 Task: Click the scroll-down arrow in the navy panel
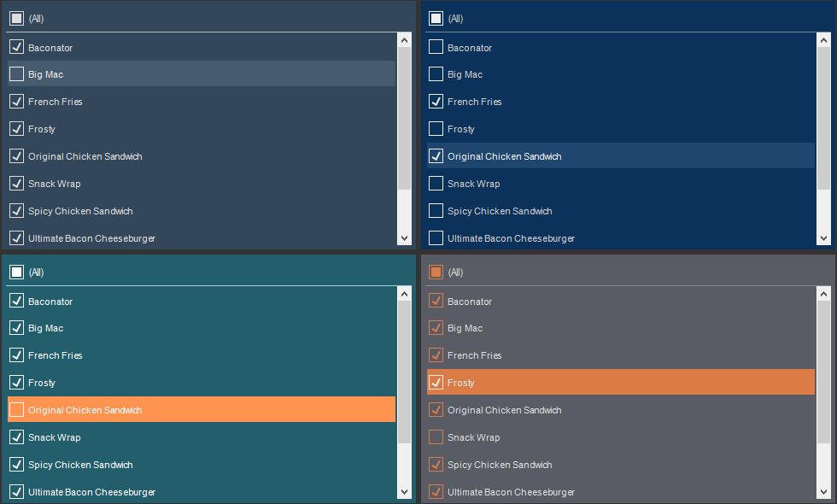pos(823,238)
